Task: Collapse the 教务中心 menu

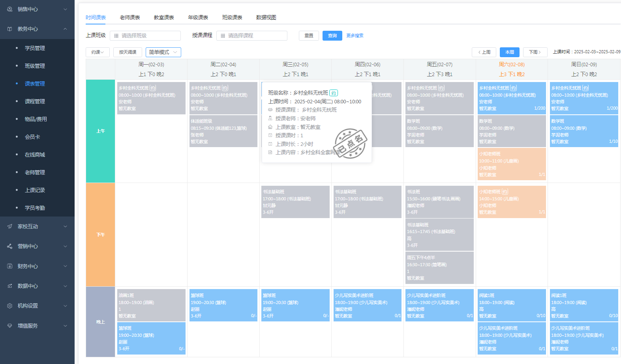Action: (x=66, y=29)
